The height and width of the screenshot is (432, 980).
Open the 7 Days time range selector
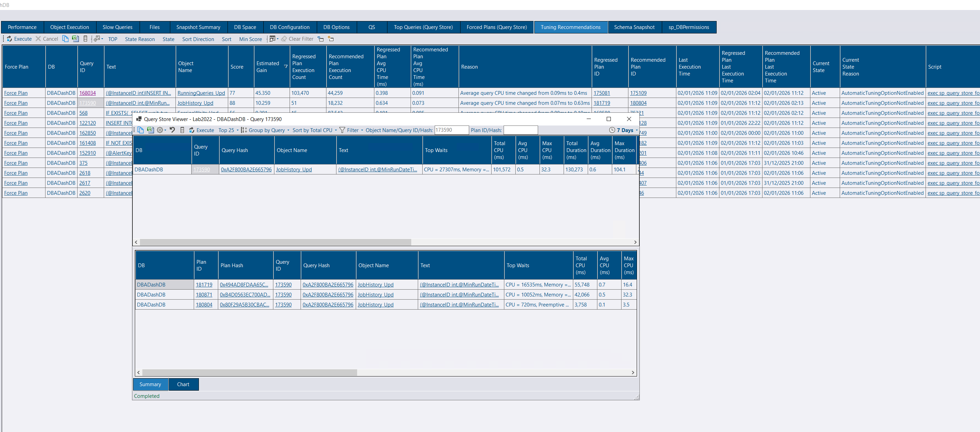pos(623,130)
